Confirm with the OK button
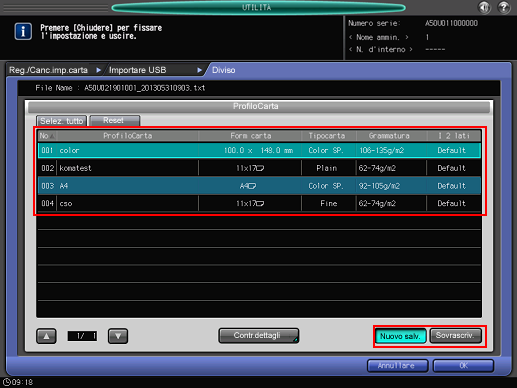Image resolution: width=517 pixels, height=388 pixels. [x=463, y=366]
